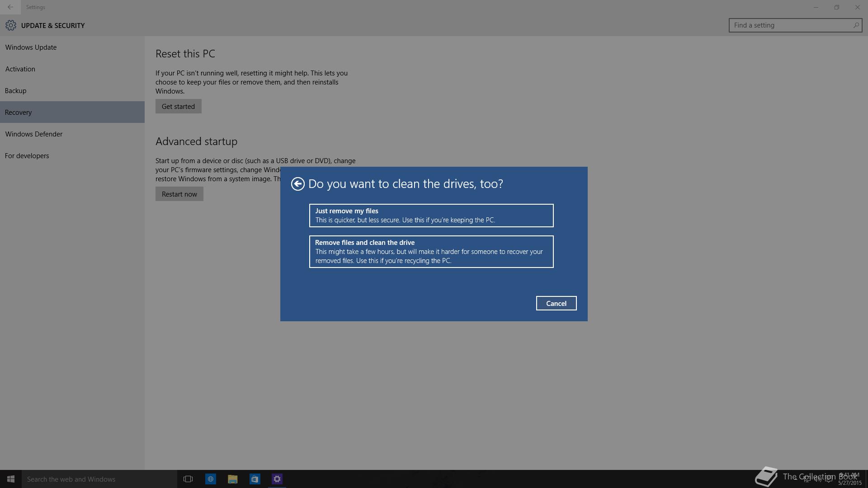868x488 pixels.
Task: Select Recovery in sidebar
Action: click(72, 112)
